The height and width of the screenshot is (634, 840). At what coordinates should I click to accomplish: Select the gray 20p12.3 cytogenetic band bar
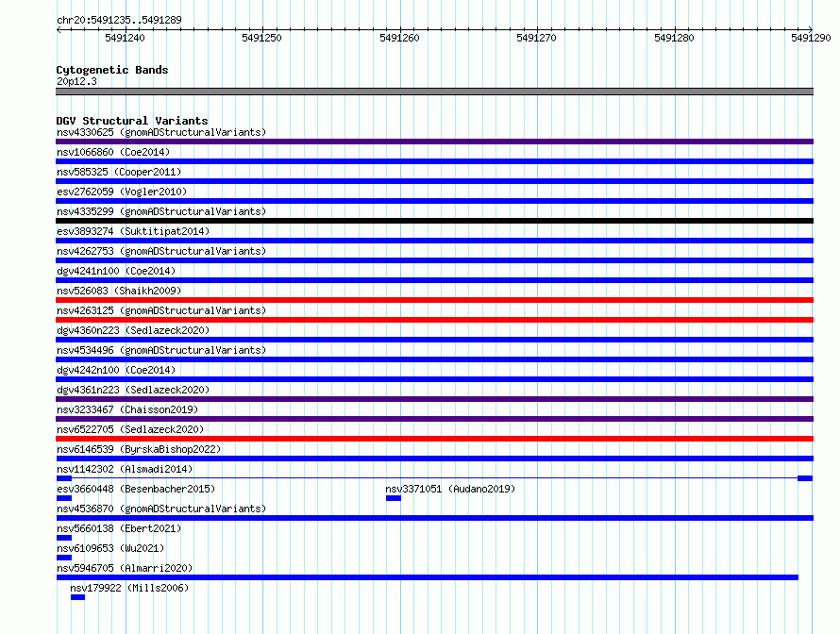[x=434, y=92]
